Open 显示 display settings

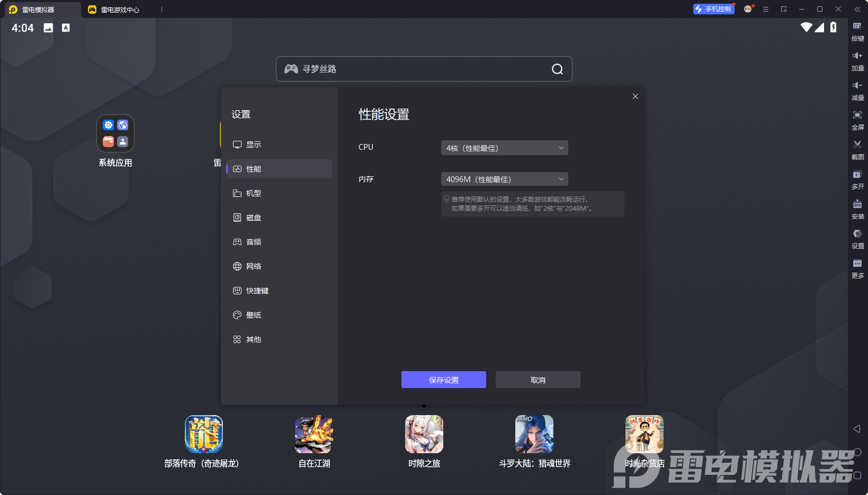coord(279,145)
